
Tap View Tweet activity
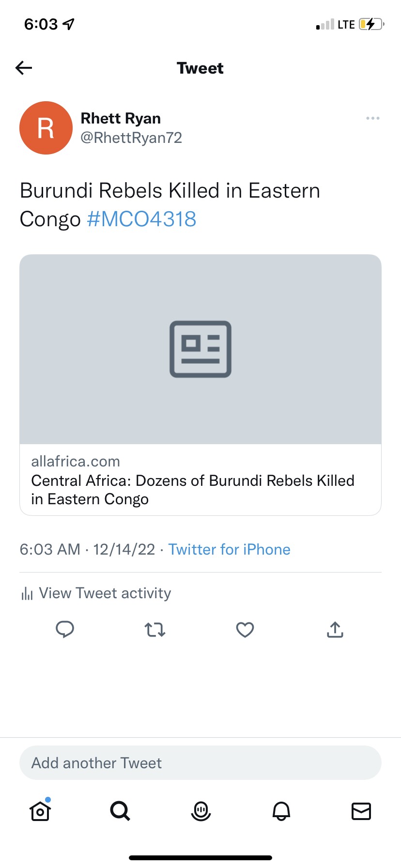click(105, 593)
